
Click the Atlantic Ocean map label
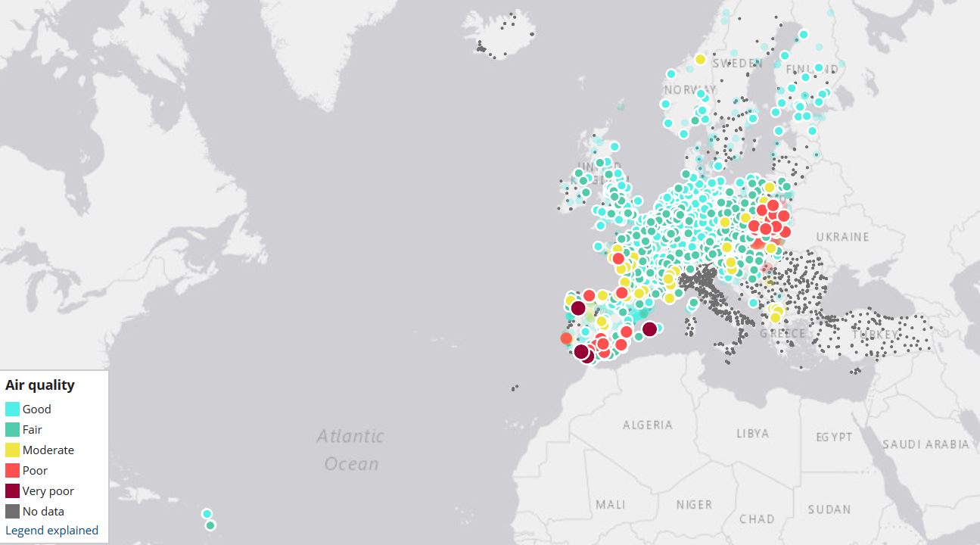350,450
